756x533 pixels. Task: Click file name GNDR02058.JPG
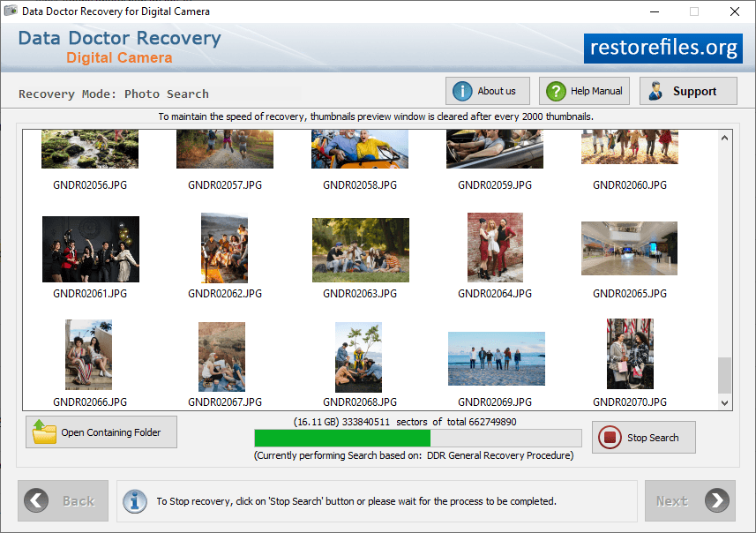(360, 185)
